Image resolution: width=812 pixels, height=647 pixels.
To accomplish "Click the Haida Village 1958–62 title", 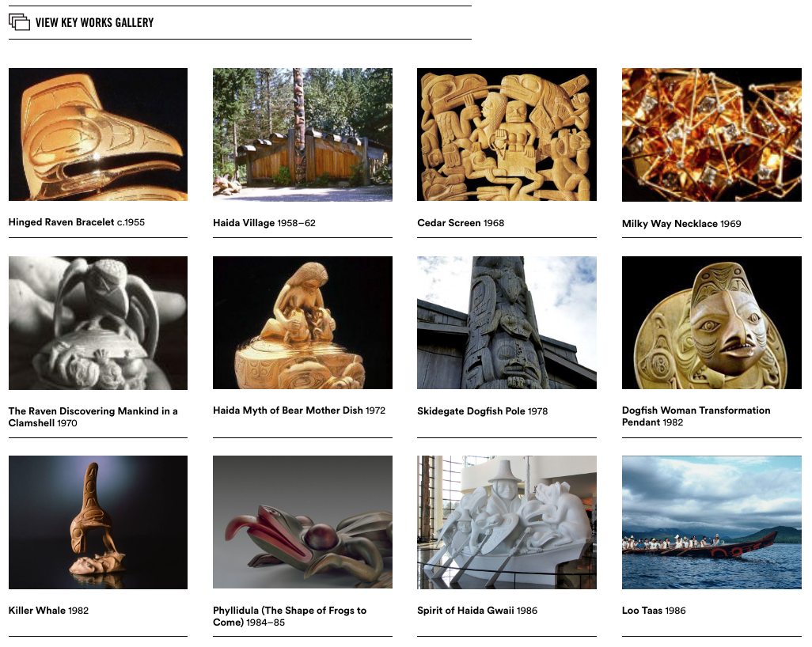I will [264, 223].
